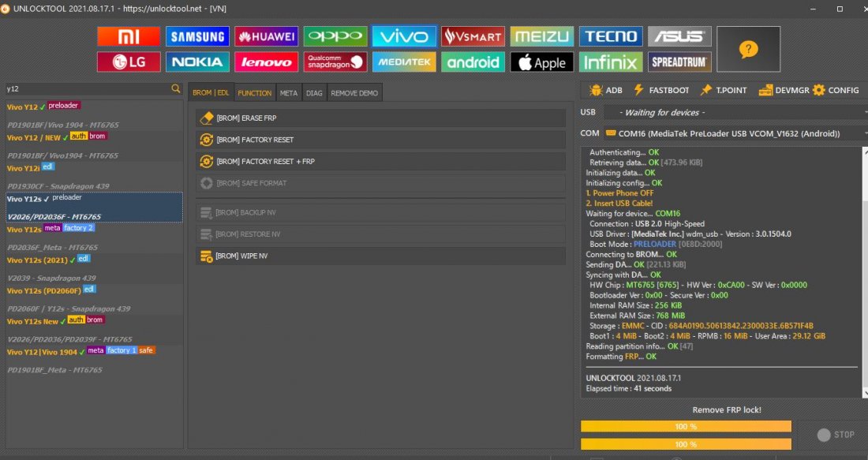This screenshot has width=868, height=460.
Task: Run [BROM] FACTORY RESET
Action: (380, 140)
